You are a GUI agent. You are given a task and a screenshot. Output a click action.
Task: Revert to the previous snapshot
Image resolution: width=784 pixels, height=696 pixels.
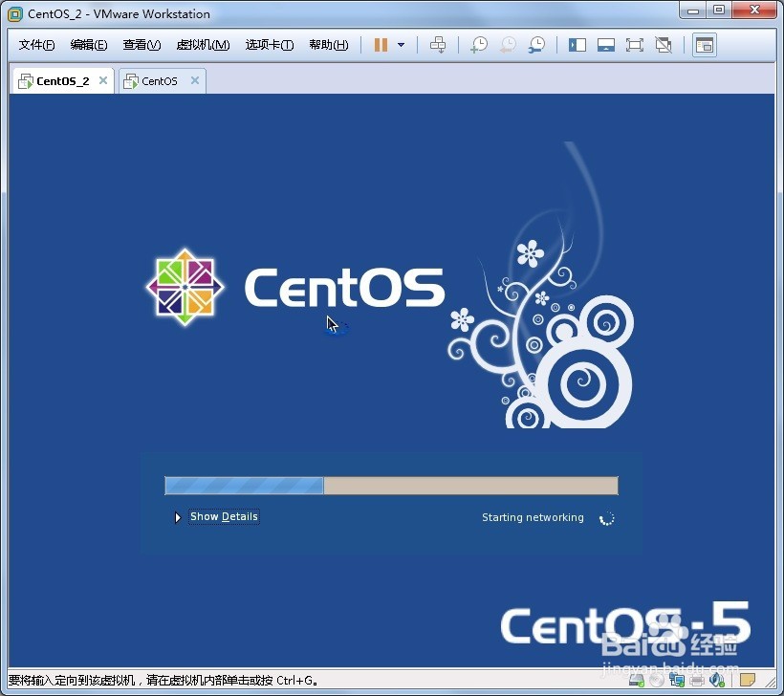pyautogui.click(x=508, y=44)
